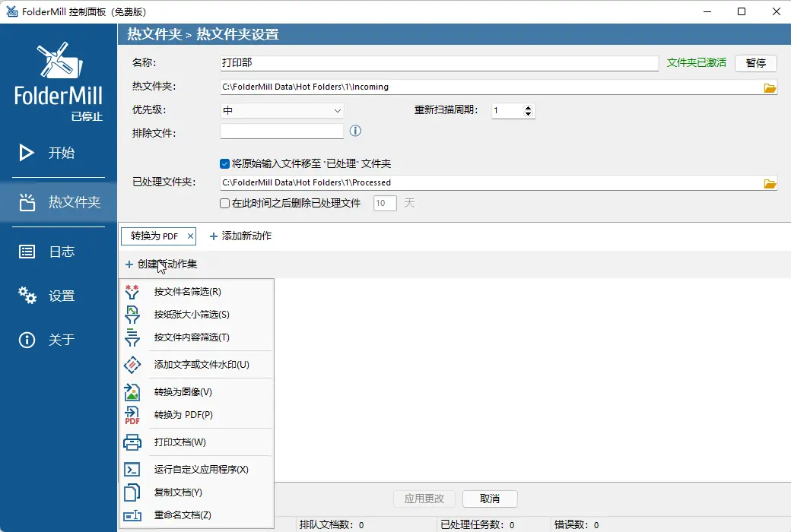The height and width of the screenshot is (532, 791).
Task: Show info about excluded files
Action: point(355,131)
